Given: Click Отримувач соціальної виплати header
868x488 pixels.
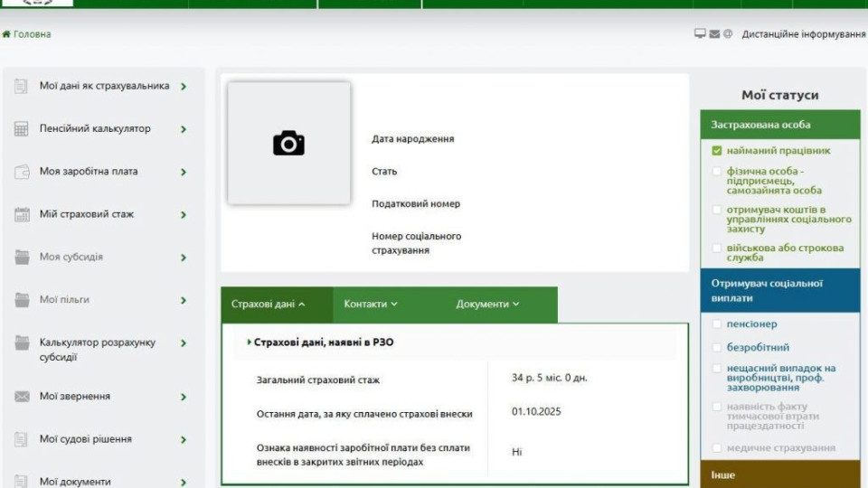Looking at the screenshot, I should click(780, 290).
